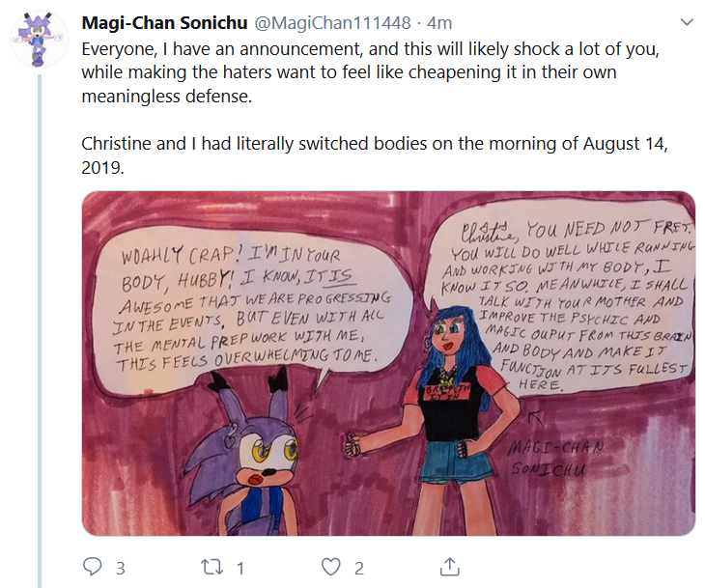Open the Magi-Chan Sonichu profile avatar
Screen dimensions: 705x588
click(40, 40)
